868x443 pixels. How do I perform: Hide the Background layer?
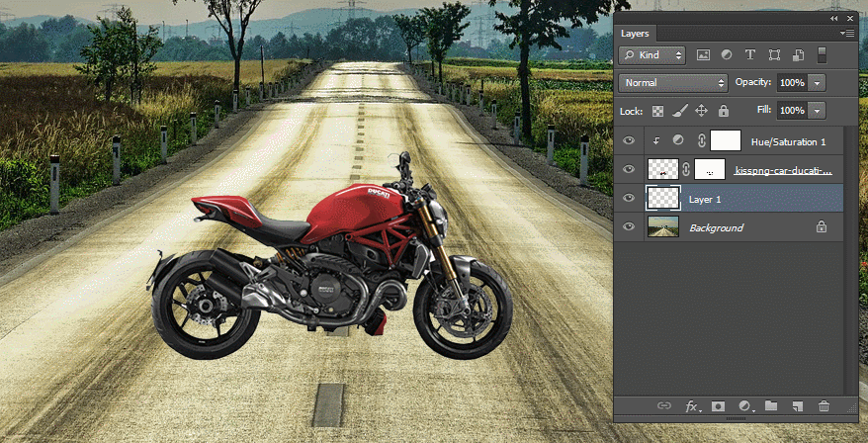pos(629,226)
